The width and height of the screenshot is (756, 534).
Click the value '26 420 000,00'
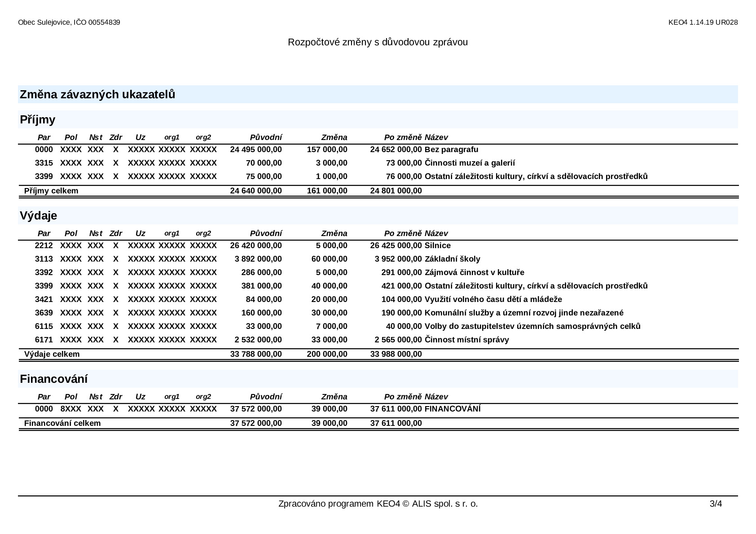click(256, 245)
